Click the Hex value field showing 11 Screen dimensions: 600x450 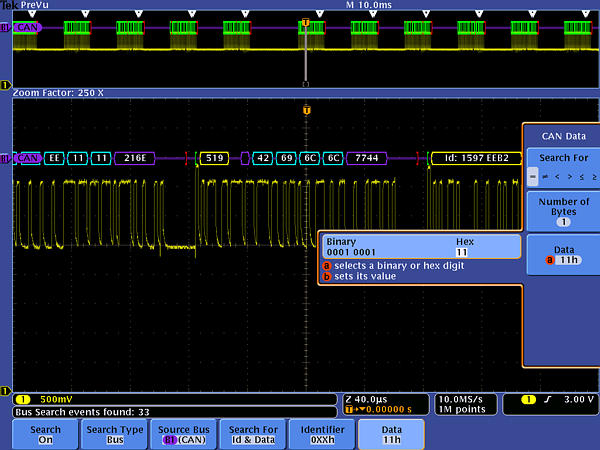463,253
